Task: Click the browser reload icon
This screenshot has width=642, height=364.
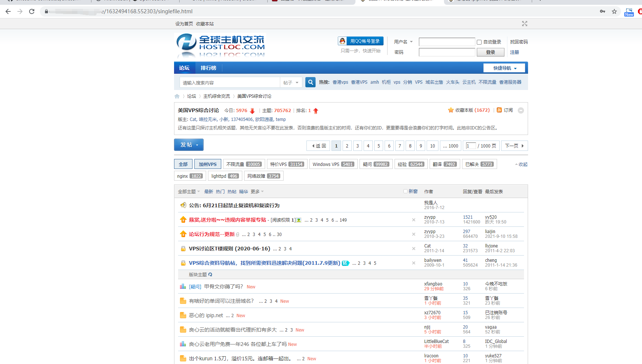Action: tap(32, 11)
